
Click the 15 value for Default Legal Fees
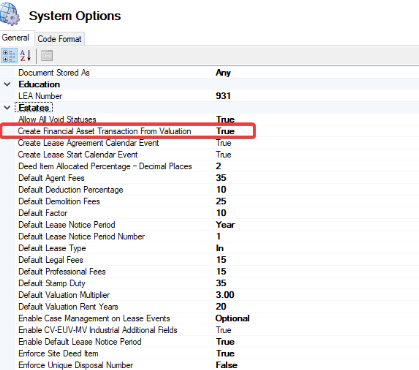coord(221,260)
